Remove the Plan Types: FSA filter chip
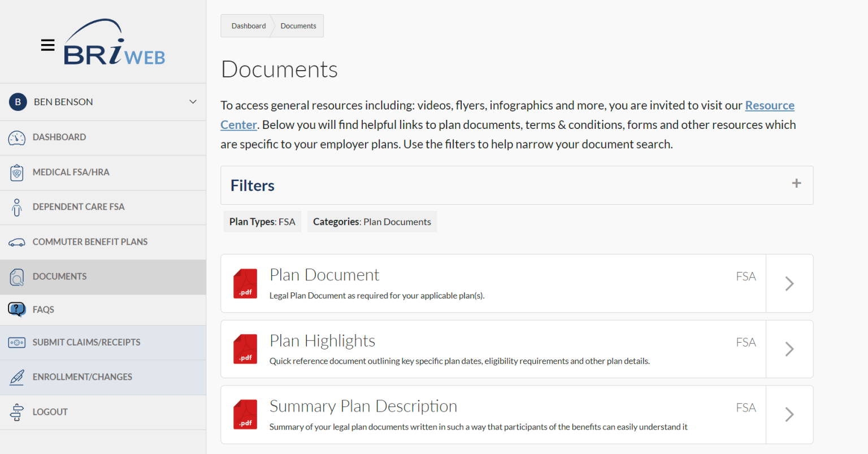The height and width of the screenshot is (454, 868). tap(262, 222)
